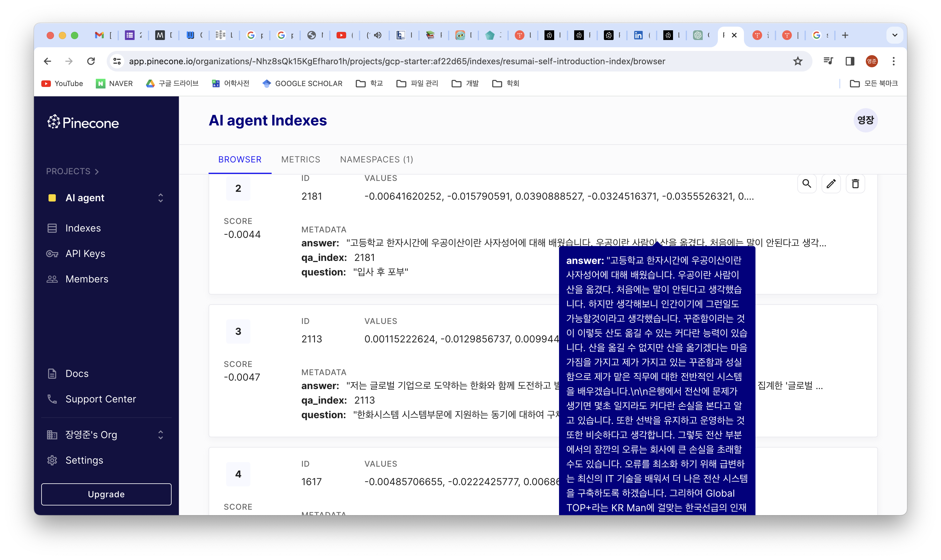Screen dimensions: 941x560
Task: Click the Upgrade button
Action: tap(106, 494)
